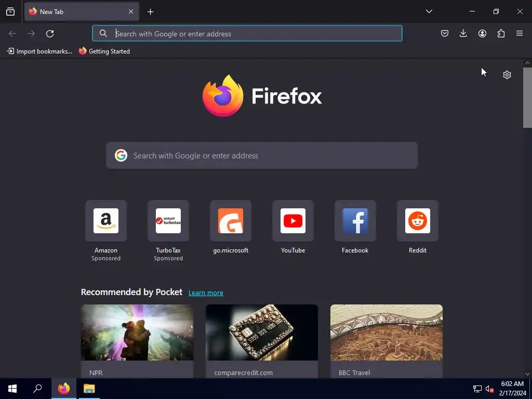The height and width of the screenshot is (399, 532).
Task: Save to Pocket toolbar icon
Action: coord(445,33)
